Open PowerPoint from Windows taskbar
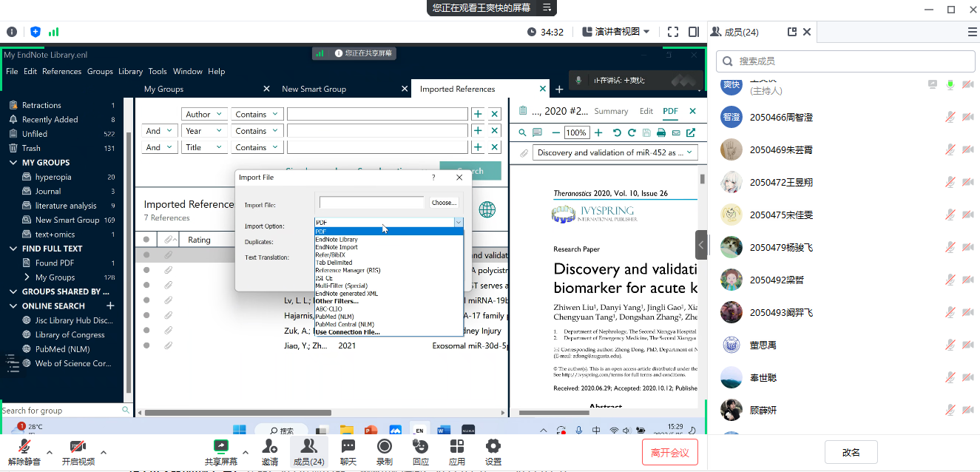Viewport: 980px width, 472px height. point(371,431)
